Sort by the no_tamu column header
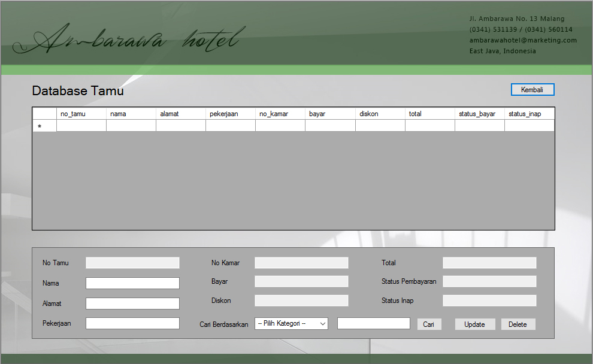593x364 pixels. click(x=81, y=114)
